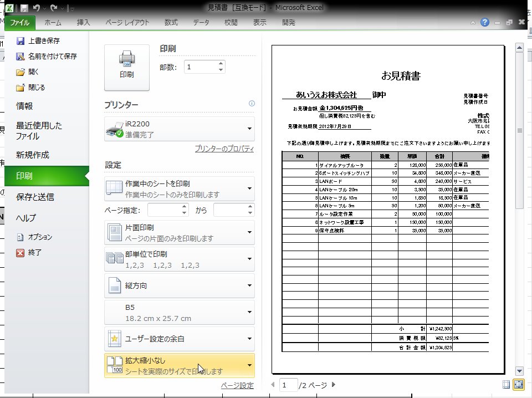The image size is (532, 398).
Task: Increase copies using the 部数 stepper arrow
Action: [221, 63]
